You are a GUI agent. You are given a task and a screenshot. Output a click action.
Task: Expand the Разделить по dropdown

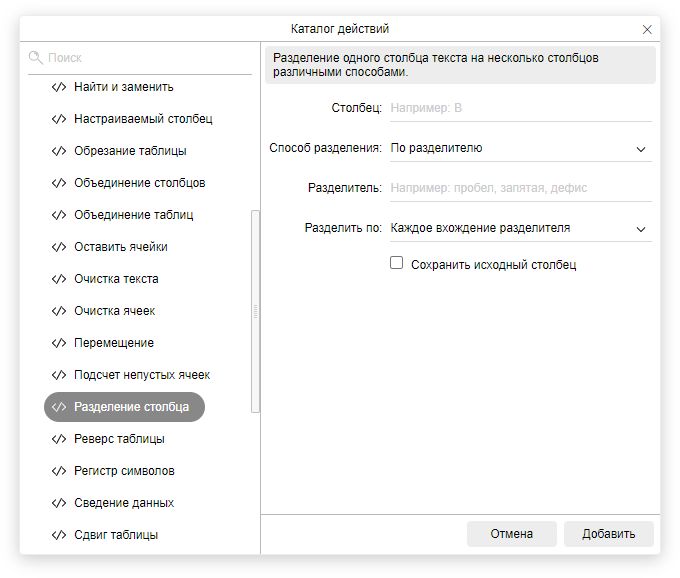[520, 228]
